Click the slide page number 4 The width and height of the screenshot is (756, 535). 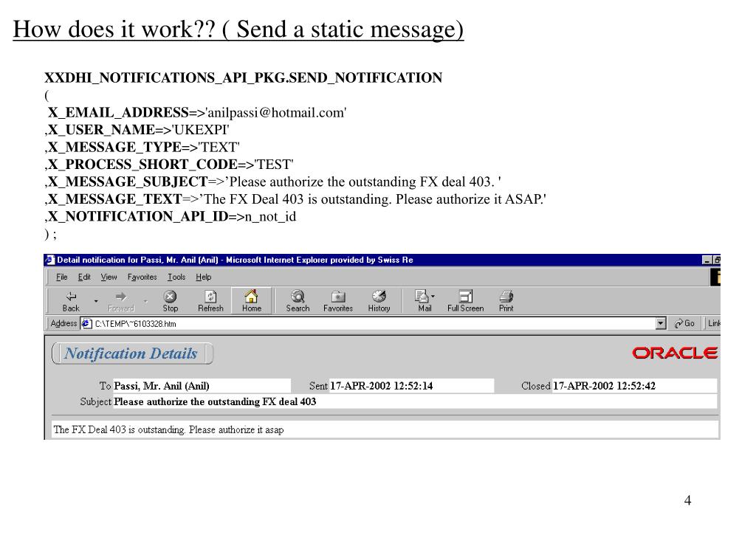click(x=687, y=501)
